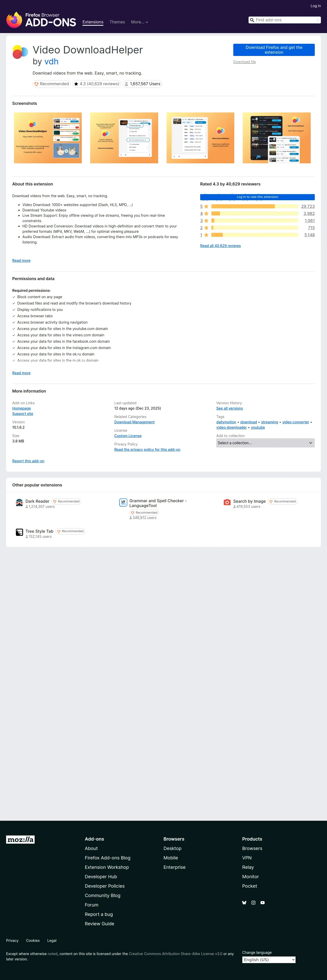The height and width of the screenshot is (980, 327).
Task: Open the More... dropdown menu
Action: [x=139, y=22]
